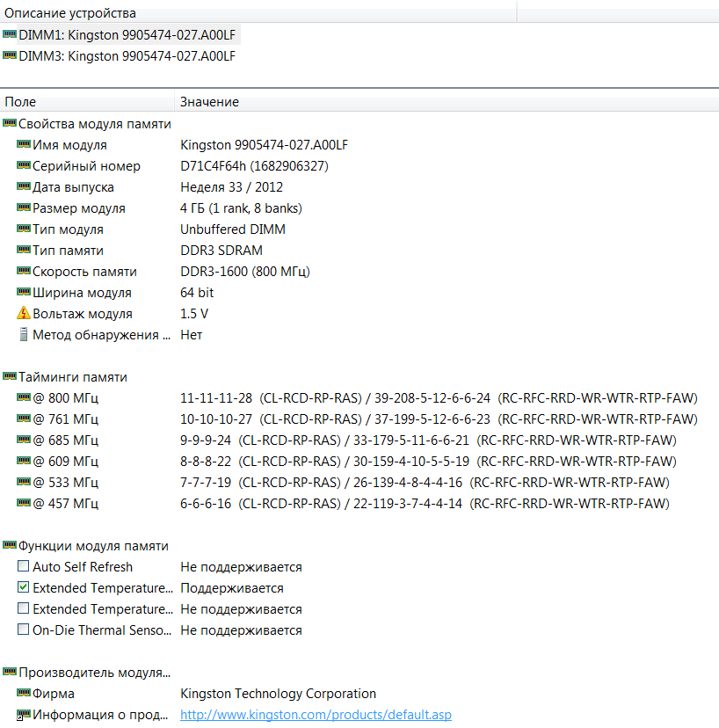Select the '9-9-9-24' timings row value
The image size is (719, 728).
(428, 440)
